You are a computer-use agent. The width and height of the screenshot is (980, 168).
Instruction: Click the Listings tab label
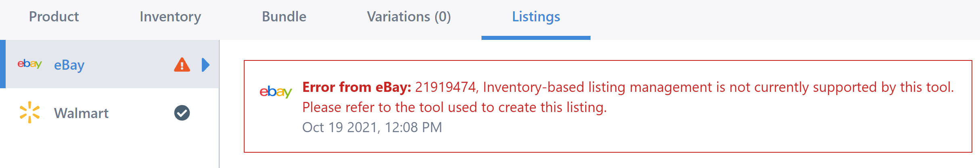coord(536,17)
